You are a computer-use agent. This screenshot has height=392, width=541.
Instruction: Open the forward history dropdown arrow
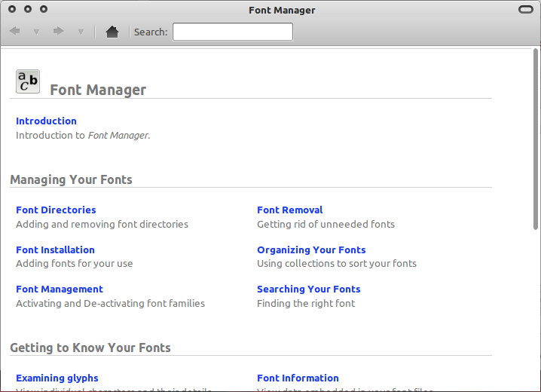pos(81,32)
